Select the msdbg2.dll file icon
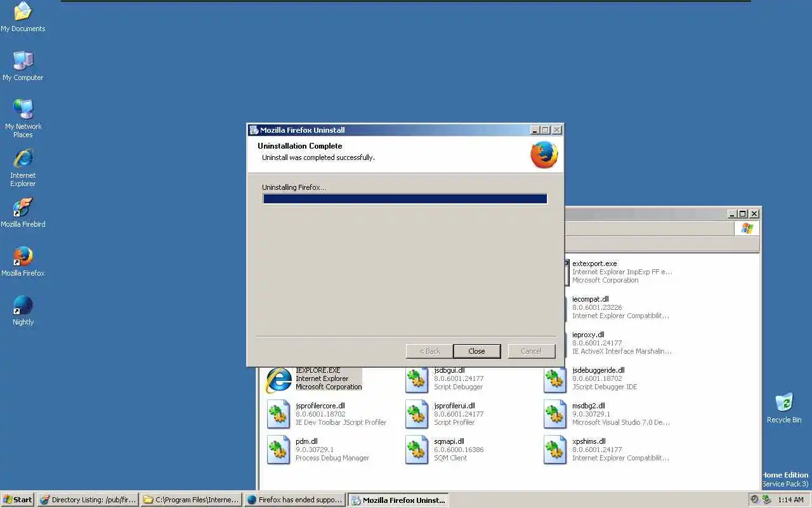This screenshot has height=508, width=812. pyautogui.click(x=555, y=415)
